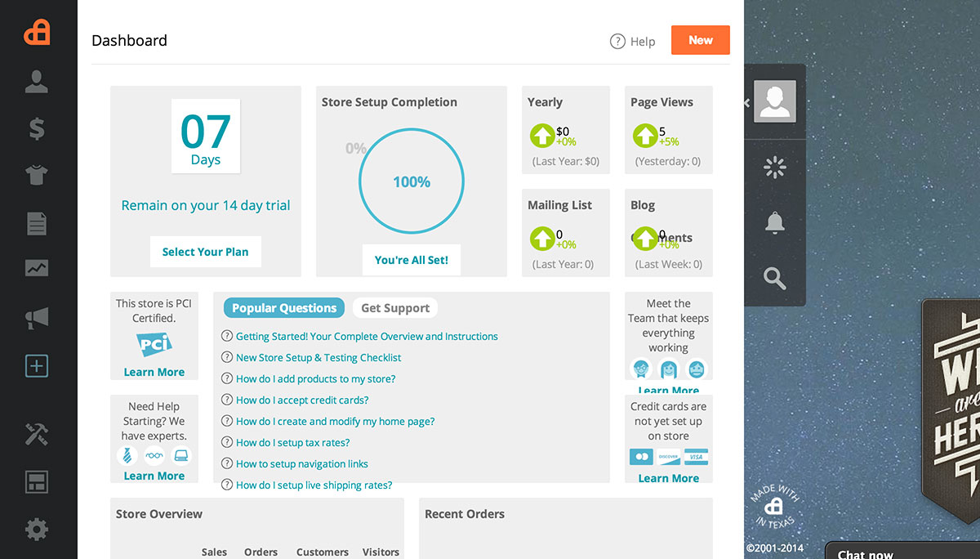This screenshot has height=559, width=980.
Task: Click the team member avatars
Action: [669, 369]
